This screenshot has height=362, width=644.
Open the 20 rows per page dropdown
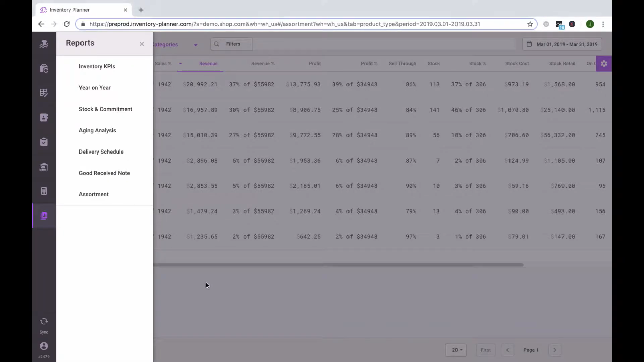pos(455,350)
